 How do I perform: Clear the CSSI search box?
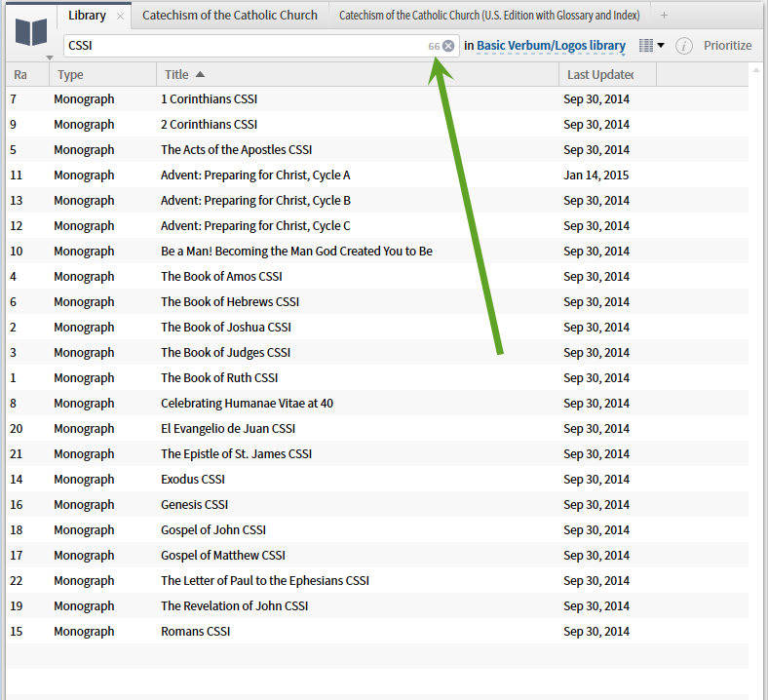(x=448, y=46)
